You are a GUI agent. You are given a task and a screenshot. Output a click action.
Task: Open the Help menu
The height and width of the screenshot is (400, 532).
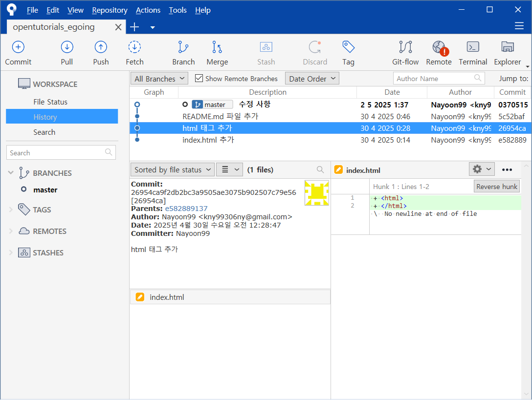click(x=203, y=10)
